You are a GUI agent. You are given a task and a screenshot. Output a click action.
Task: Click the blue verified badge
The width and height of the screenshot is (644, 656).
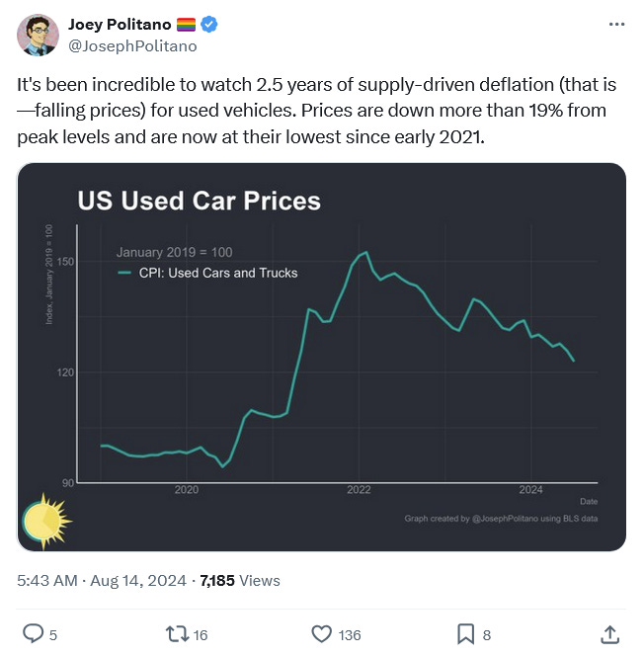pyautogui.click(x=209, y=25)
